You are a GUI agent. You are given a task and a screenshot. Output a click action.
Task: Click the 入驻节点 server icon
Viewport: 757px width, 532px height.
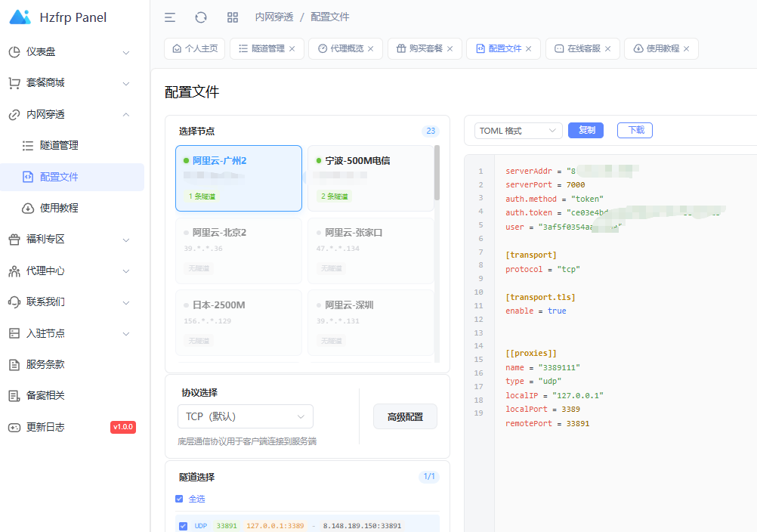click(14, 333)
